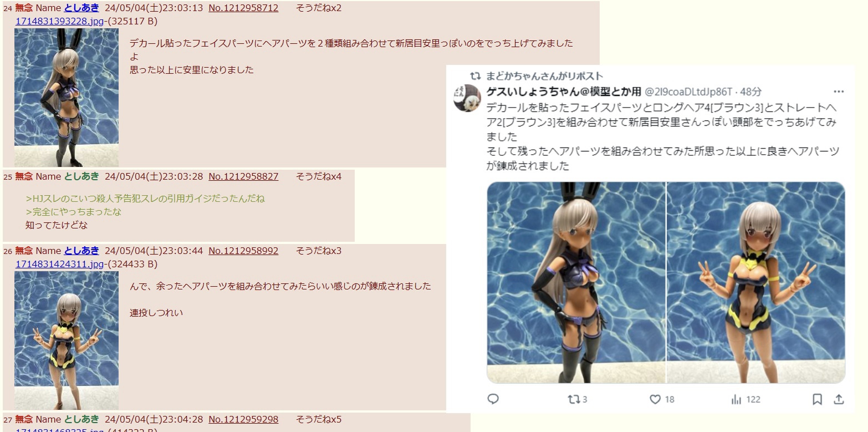Click そうだねx4 on post 25
This screenshot has width=868, height=432.
click(319, 176)
